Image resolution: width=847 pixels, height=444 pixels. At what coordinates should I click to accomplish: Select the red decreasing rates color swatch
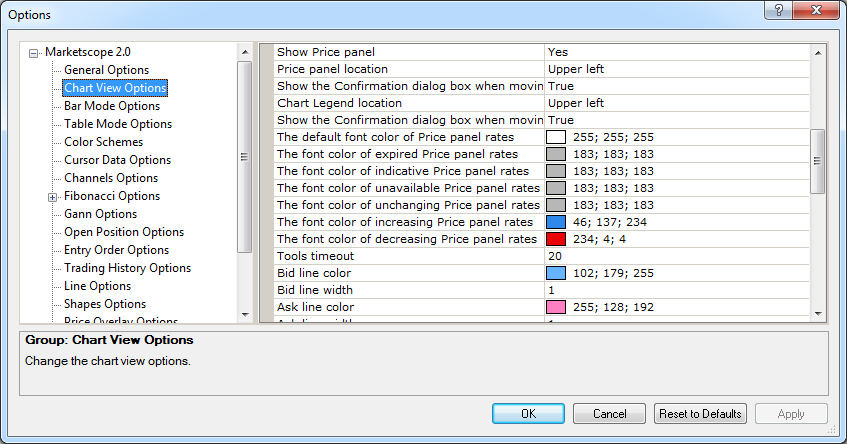556,239
